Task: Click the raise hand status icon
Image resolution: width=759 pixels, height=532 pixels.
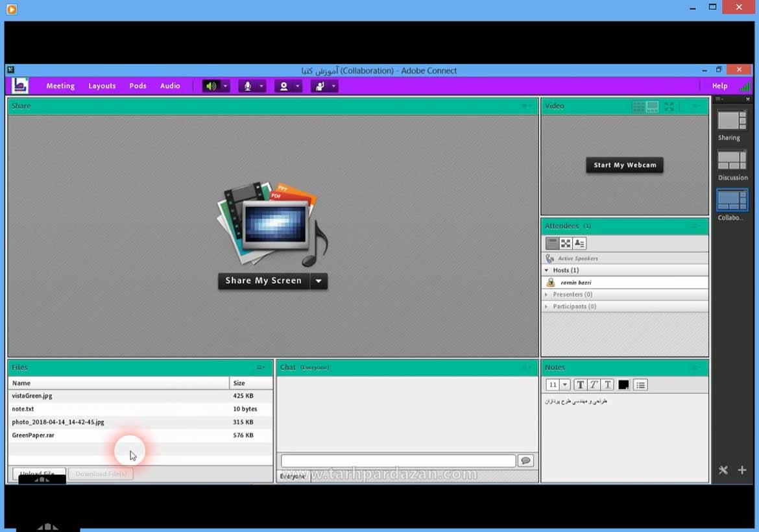Action: coord(320,86)
